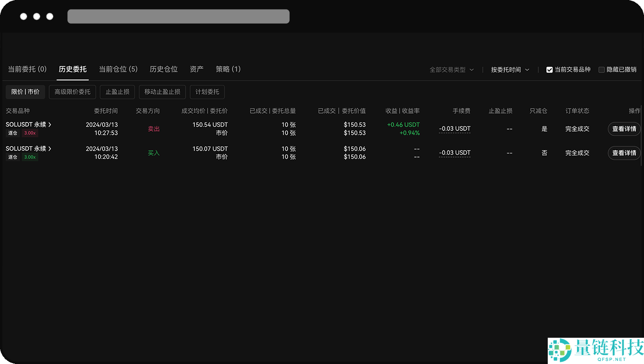The image size is (644, 364).
Task: Select the 止盈止损 filter
Action: pyautogui.click(x=117, y=92)
